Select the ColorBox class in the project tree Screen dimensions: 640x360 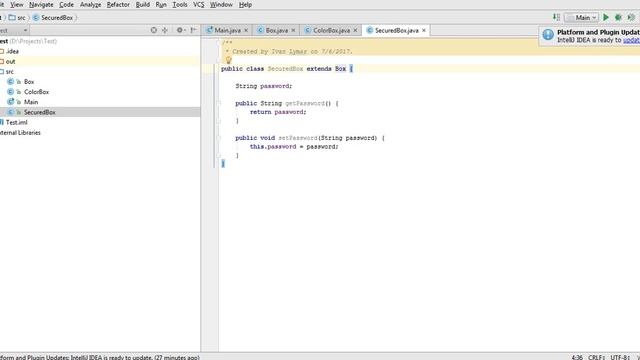[x=36, y=92]
